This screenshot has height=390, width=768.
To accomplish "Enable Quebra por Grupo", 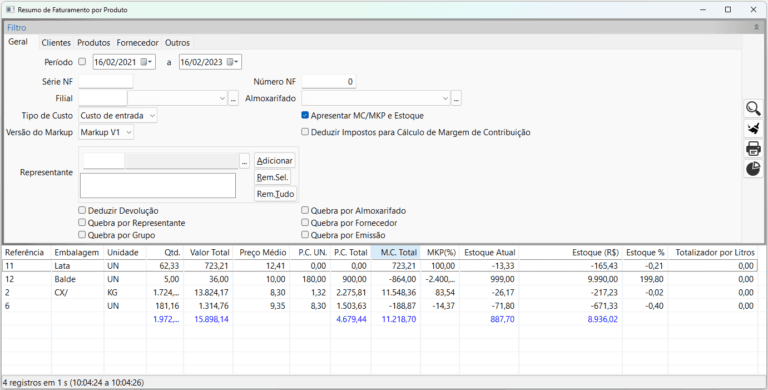I will click(x=82, y=235).
